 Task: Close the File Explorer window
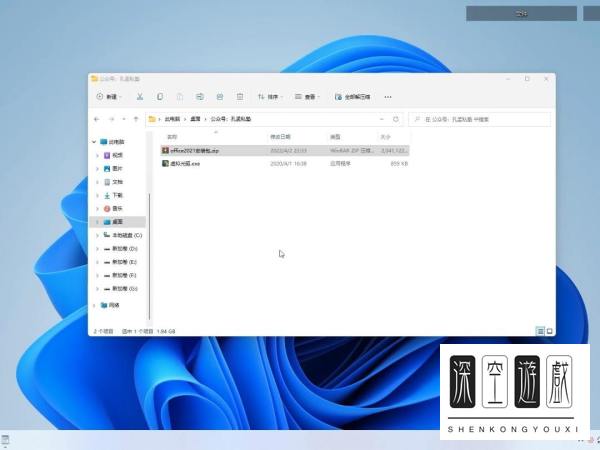546,79
